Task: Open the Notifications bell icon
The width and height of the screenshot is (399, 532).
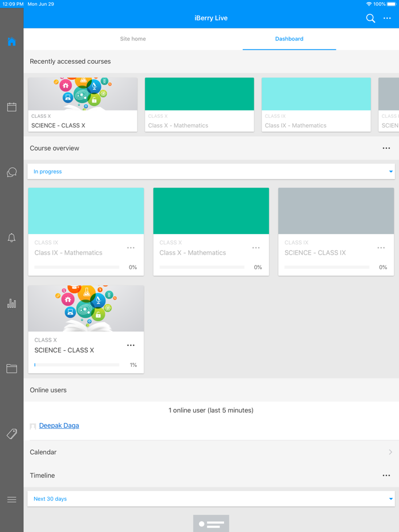Action: point(11,238)
